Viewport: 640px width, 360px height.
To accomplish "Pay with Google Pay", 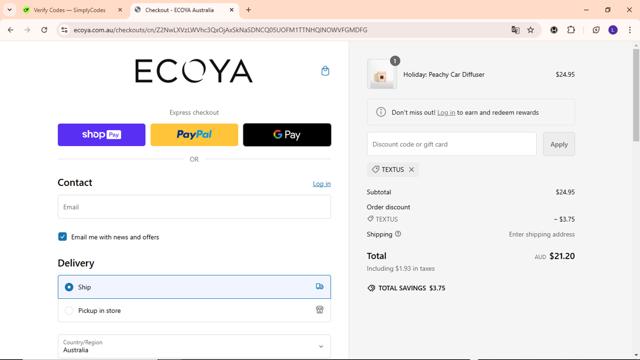I will 287,135.
